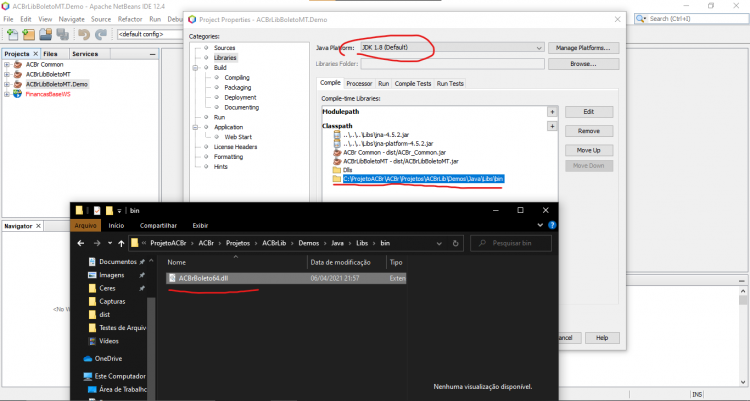This screenshot has height=401, width=750.
Task: Click the Redo arrow icon
Action: pyautogui.click(x=100, y=34)
